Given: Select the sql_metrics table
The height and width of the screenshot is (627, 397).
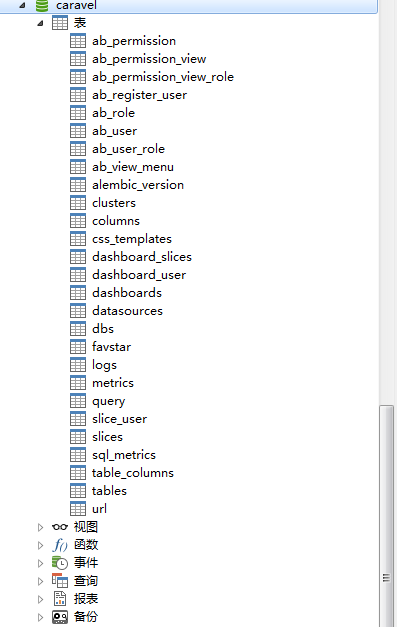Looking at the screenshot, I should tap(124, 455).
